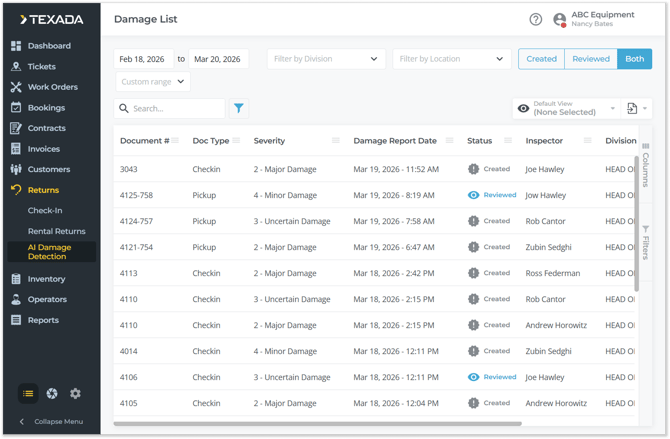Expand the Filter by Division dropdown
The height and width of the screenshot is (439, 670).
click(x=326, y=59)
